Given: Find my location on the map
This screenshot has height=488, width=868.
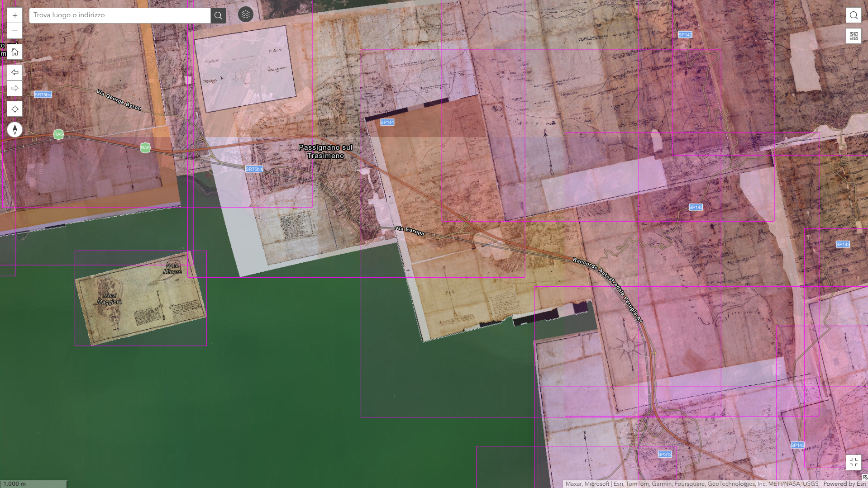Looking at the screenshot, I should click(x=15, y=109).
